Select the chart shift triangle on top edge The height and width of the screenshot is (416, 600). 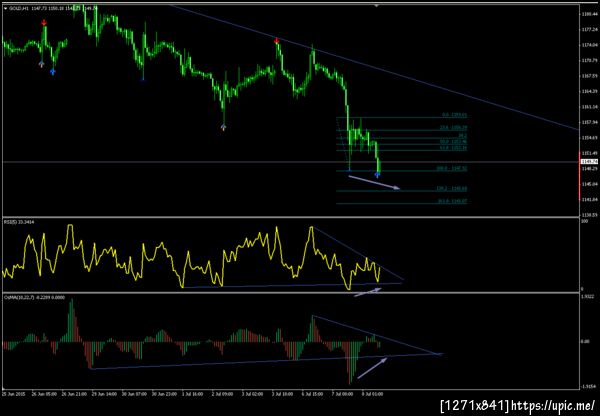[377, 5]
